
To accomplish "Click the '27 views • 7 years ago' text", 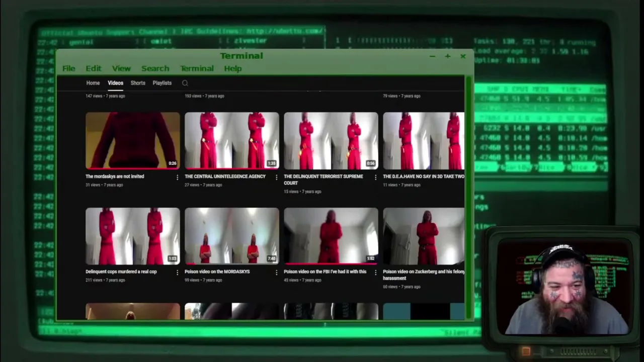I will pyautogui.click(x=203, y=185).
